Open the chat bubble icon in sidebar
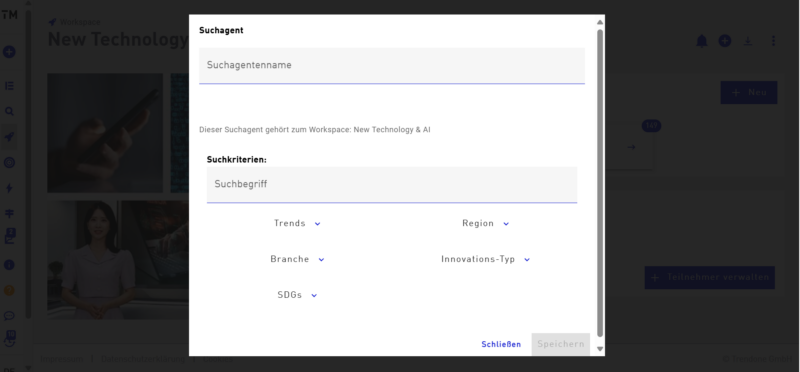This screenshot has width=800, height=372. [9, 316]
